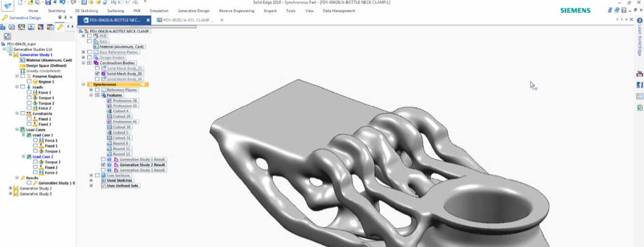This screenshot has height=247, width=644.
Task: Open the YouTube icon in right sidebar
Action: pyautogui.click(x=639, y=74)
